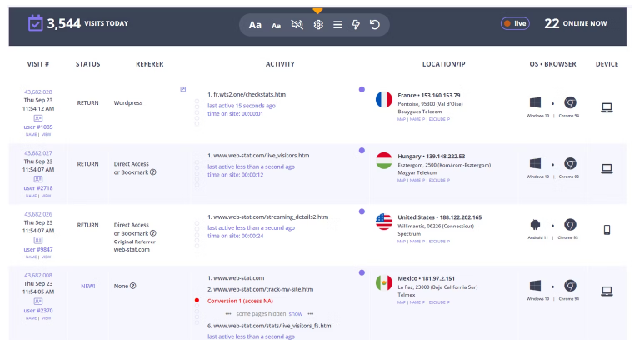Toggle the live mode switch

coord(515,23)
